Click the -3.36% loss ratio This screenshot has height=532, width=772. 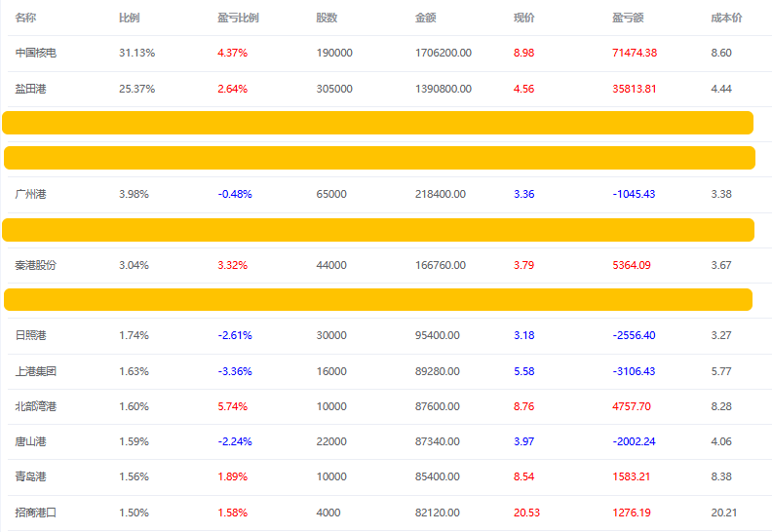point(235,371)
